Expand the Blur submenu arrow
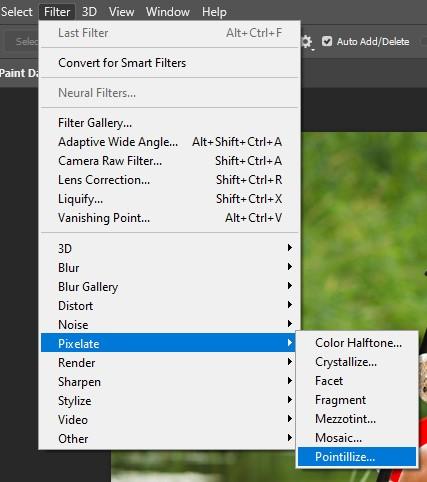This screenshot has height=482, width=427. coord(290,267)
